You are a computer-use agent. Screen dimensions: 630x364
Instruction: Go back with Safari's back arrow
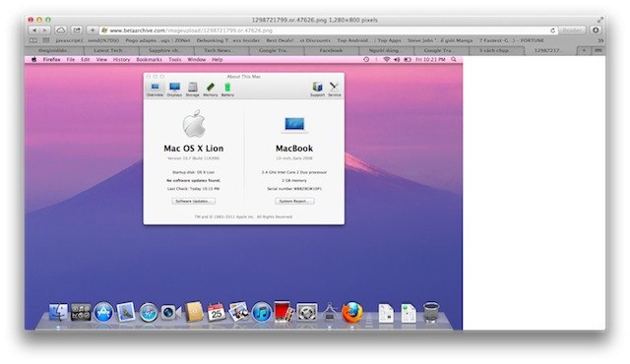[34, 30]
